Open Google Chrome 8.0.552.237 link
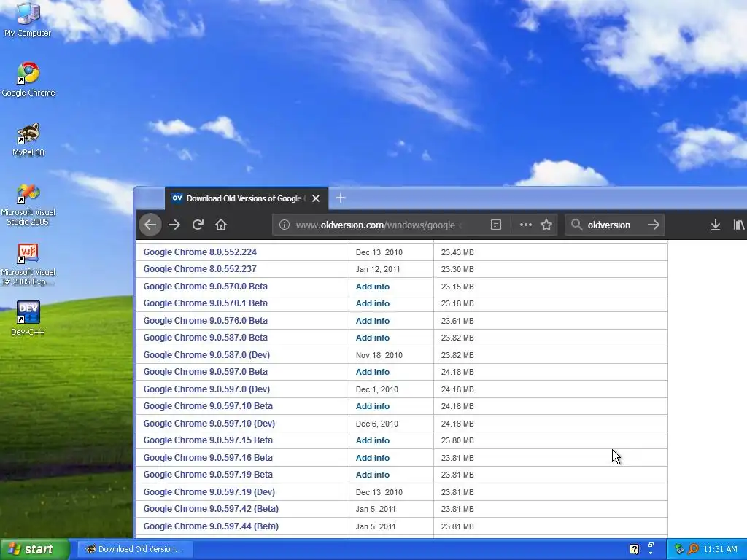This screenshot has height=560, width=747. coord(200,268)
